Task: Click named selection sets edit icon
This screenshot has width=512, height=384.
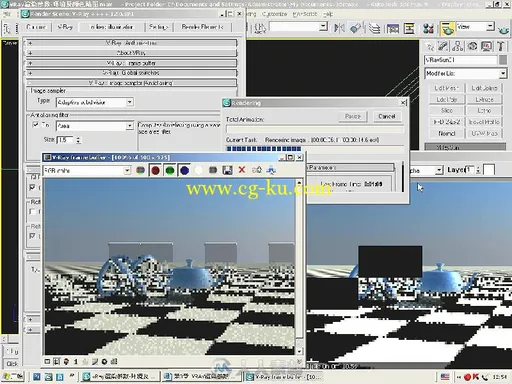Action: (x=260, y=28)
